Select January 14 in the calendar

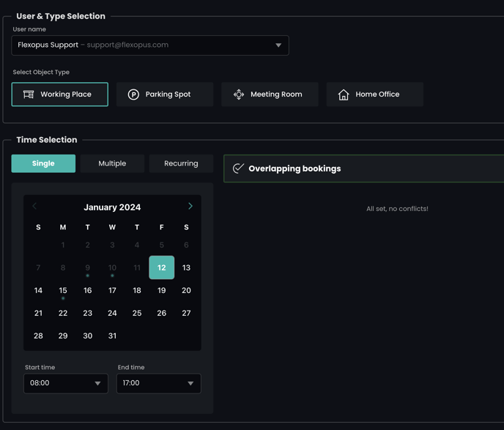pos(38,290)
